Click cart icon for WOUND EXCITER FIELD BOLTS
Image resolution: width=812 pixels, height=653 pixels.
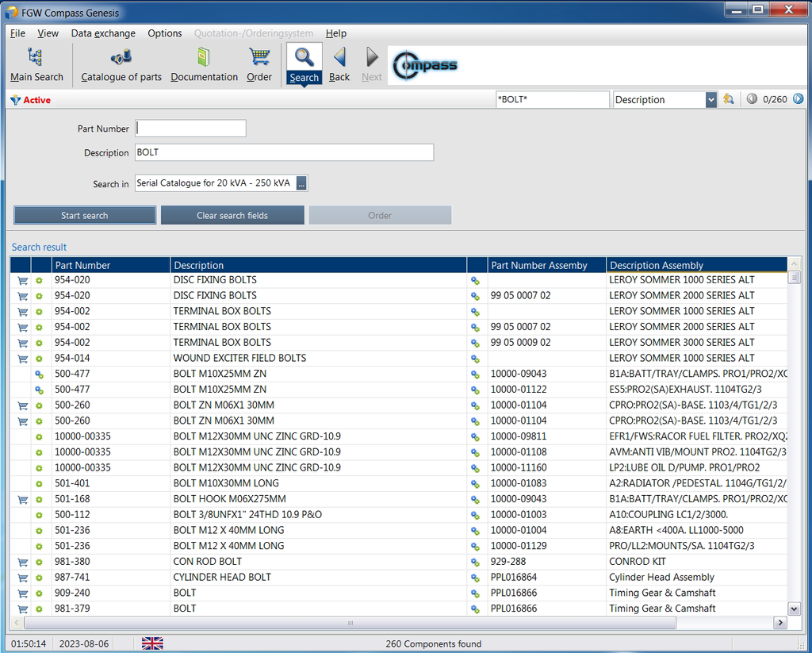pos(22,359)
